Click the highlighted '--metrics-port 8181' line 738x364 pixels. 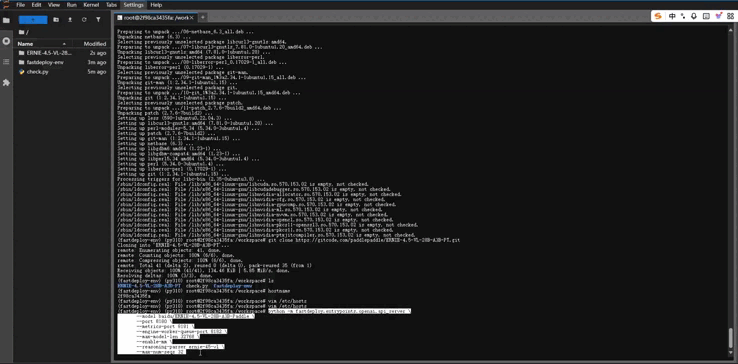pos(165,326)
